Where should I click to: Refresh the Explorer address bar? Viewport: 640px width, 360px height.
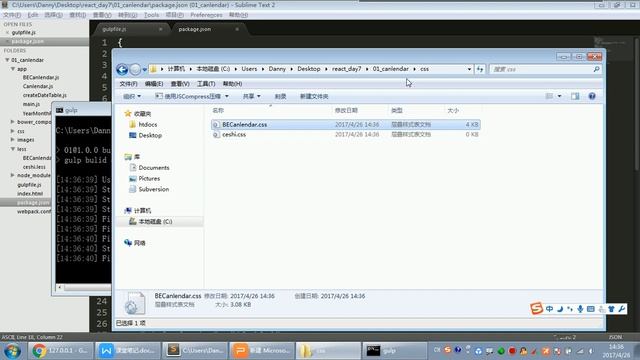coord(480,69)
